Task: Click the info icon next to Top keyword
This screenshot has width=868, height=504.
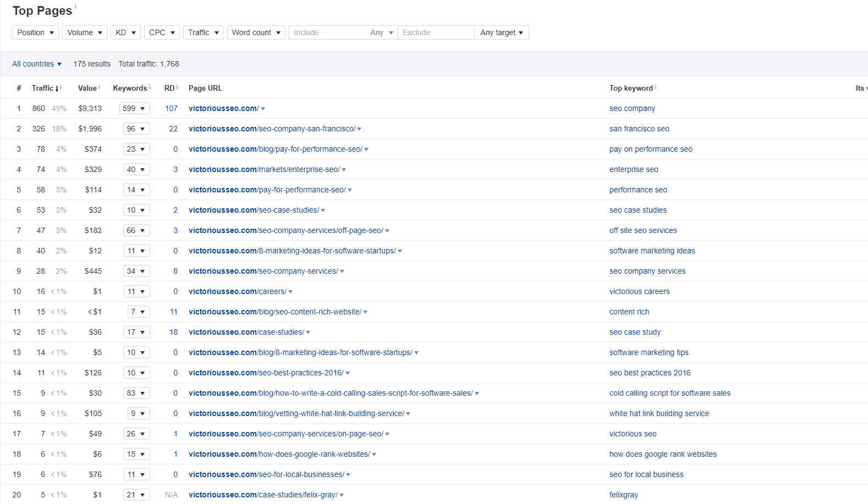Action: 656,87
